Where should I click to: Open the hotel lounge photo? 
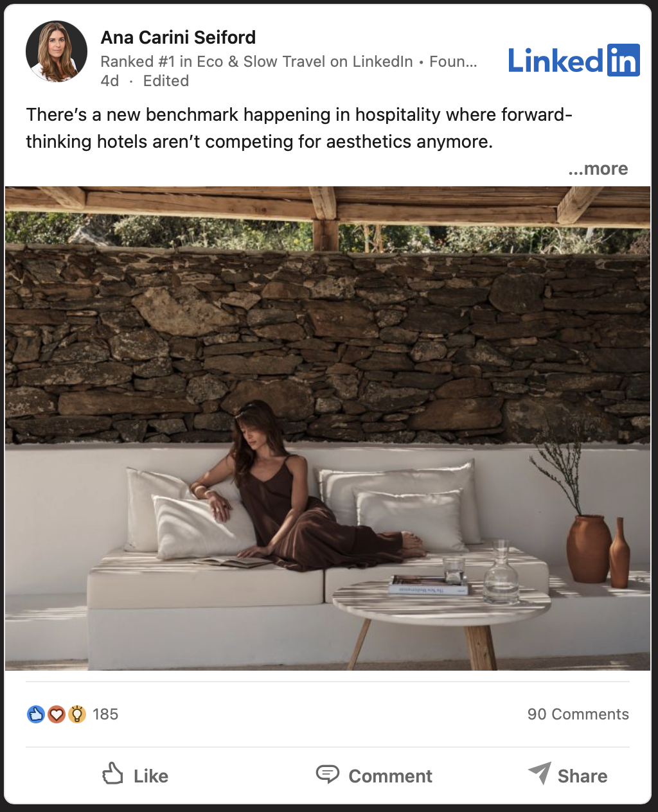pyautogui.click(x=328, y=428)
